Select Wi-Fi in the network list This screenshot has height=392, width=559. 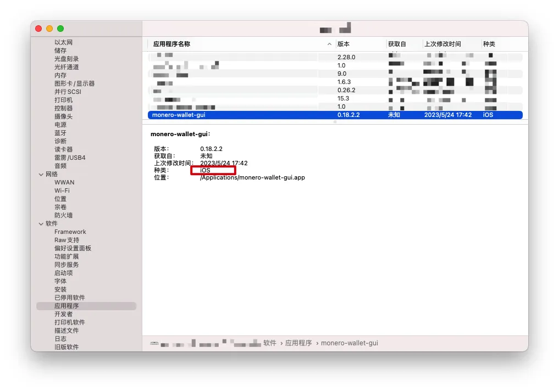click(x=62, y=191)
